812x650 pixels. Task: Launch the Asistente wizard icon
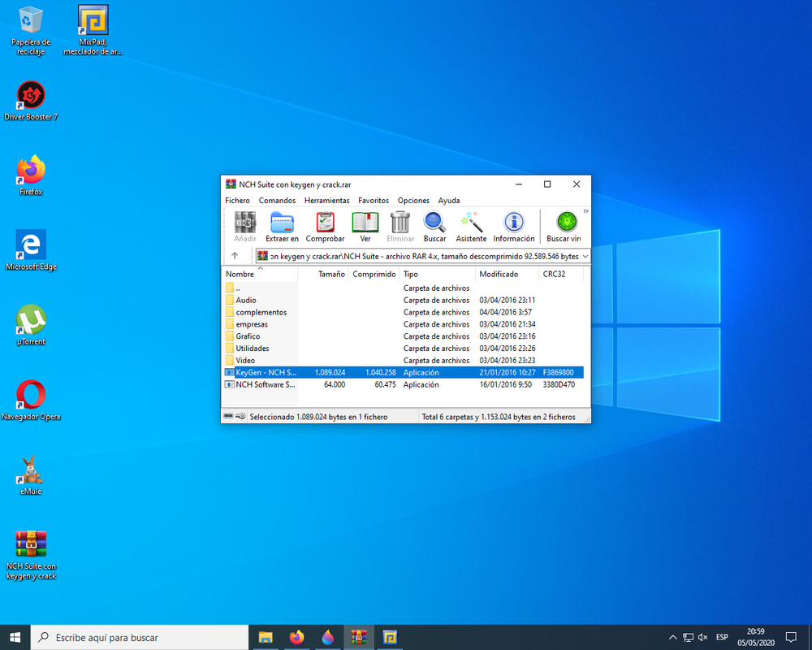pos(471,227)
